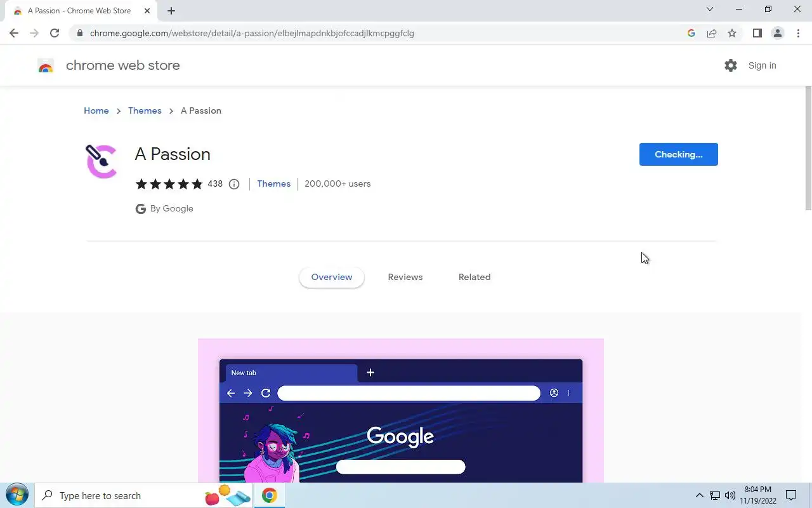Go back using the browser back arrow
The height and width of the screenshot is (508, 812).
[14, 33]
